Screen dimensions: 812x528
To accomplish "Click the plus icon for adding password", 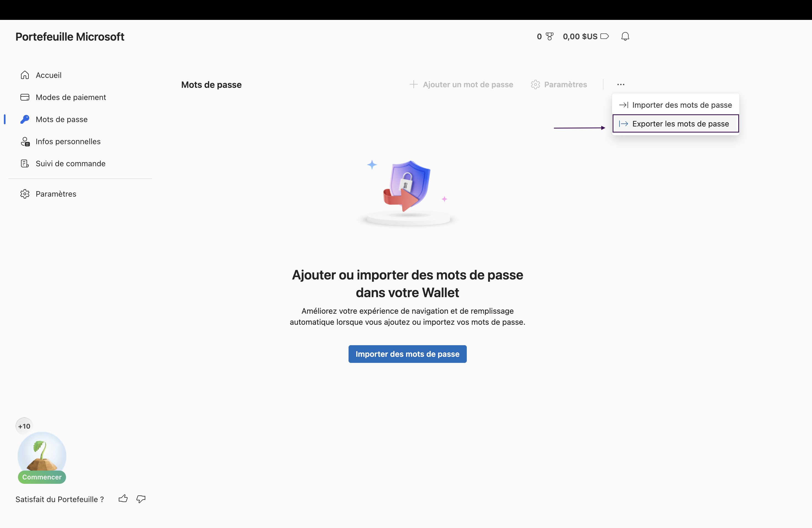I will 413,84.
